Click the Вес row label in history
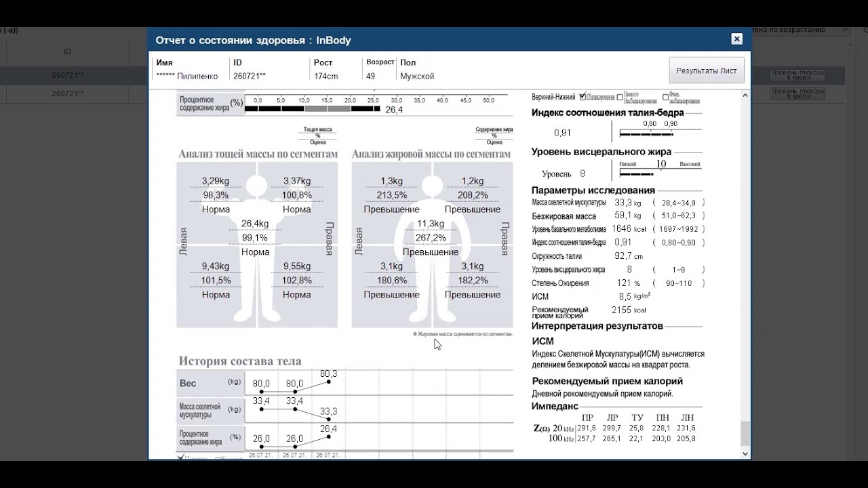This screenshot has width=868, height=488. (188, 384)
